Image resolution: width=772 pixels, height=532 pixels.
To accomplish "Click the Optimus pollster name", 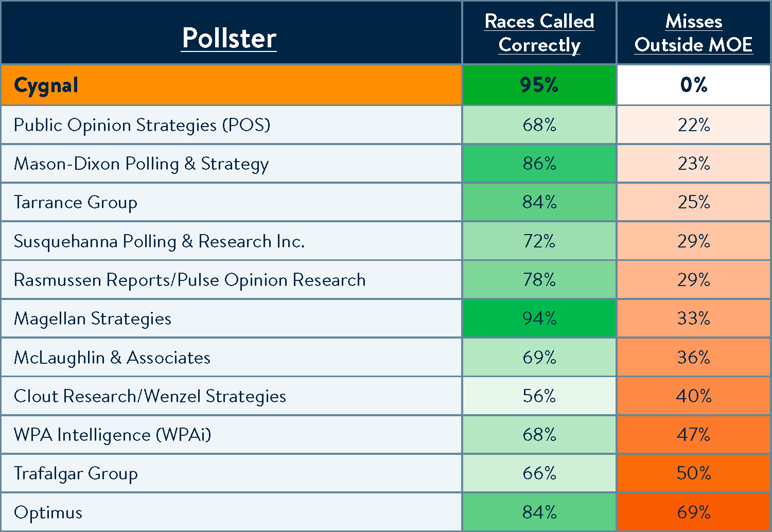I will [x=48, y=512].
